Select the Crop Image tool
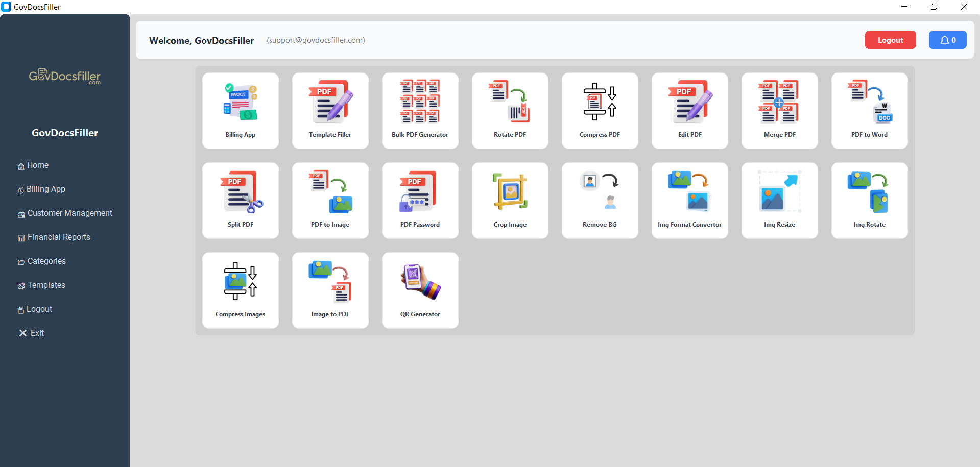Image resolution: width=980 pixels, height=467 pixels. coord(510,200)
